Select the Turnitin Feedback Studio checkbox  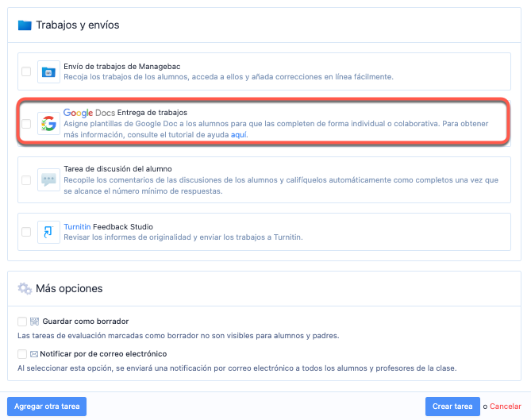26,232
